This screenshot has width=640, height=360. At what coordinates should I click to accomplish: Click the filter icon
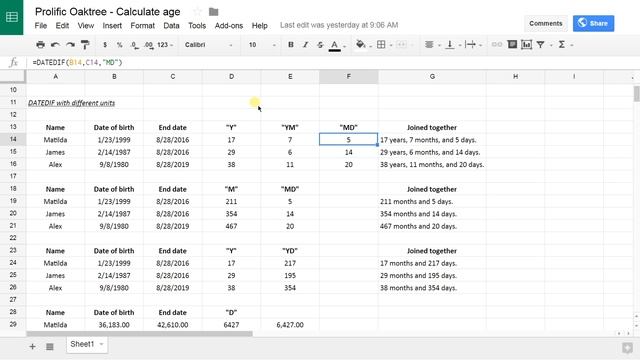540,44
